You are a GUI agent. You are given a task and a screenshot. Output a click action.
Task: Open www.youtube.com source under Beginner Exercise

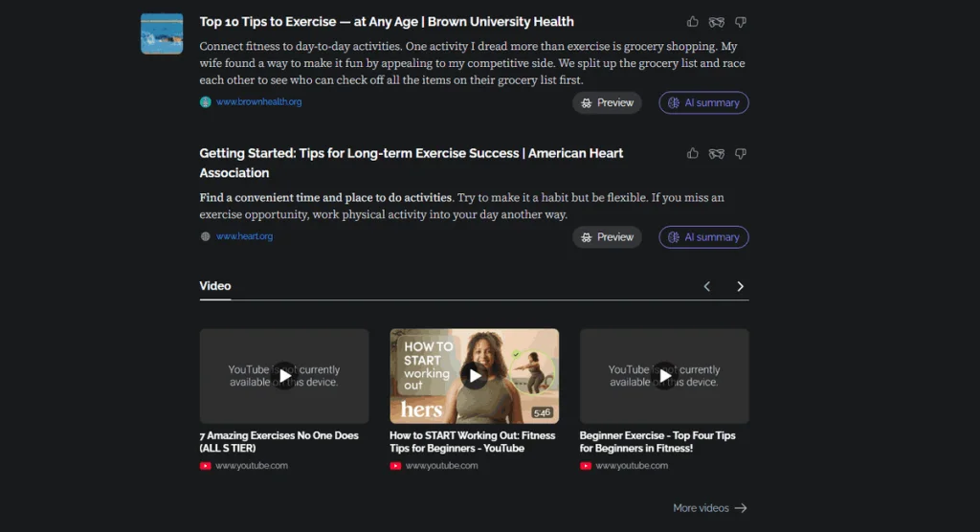point(632,466)
